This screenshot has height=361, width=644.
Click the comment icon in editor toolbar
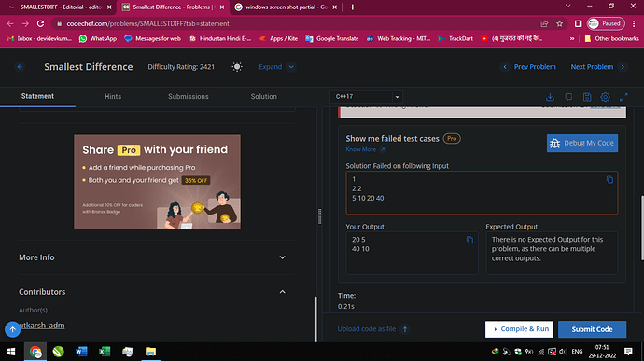point(568,97)
